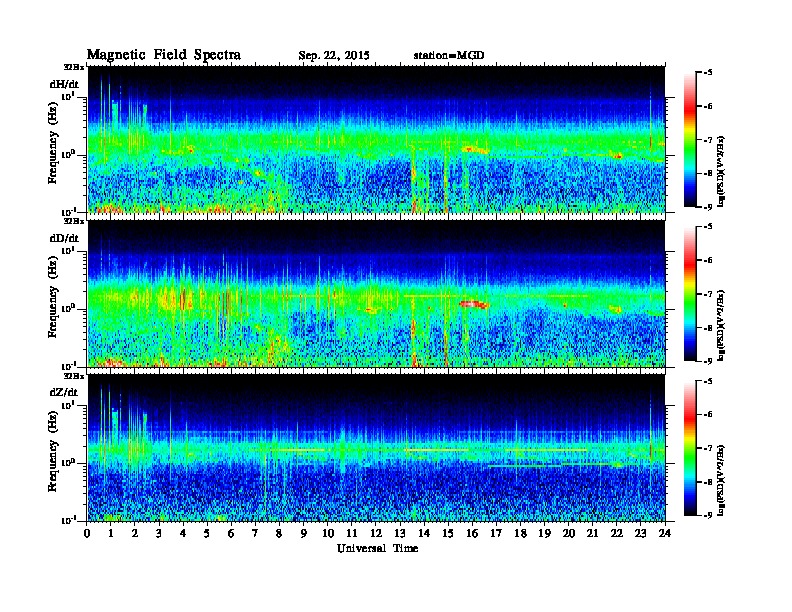Click hour "4" on the time axis

click(183, 533)
